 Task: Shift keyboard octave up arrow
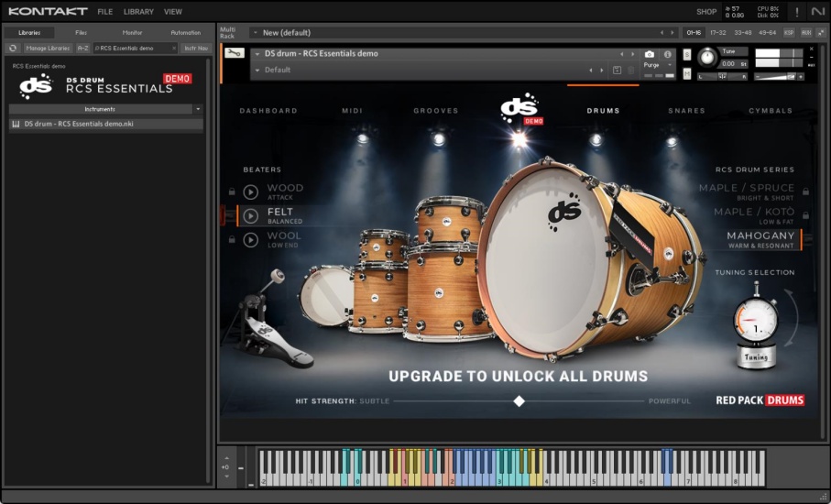coord(227,458)
